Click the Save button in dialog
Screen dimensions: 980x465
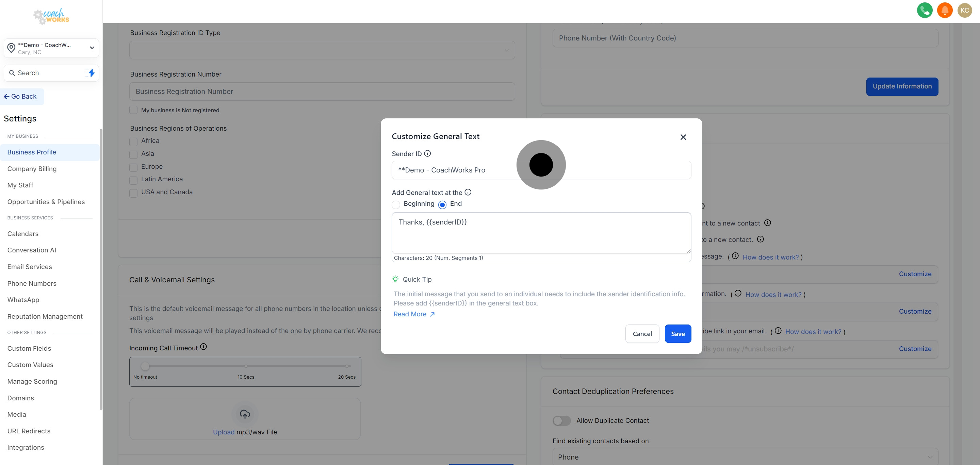pos(677,334)
